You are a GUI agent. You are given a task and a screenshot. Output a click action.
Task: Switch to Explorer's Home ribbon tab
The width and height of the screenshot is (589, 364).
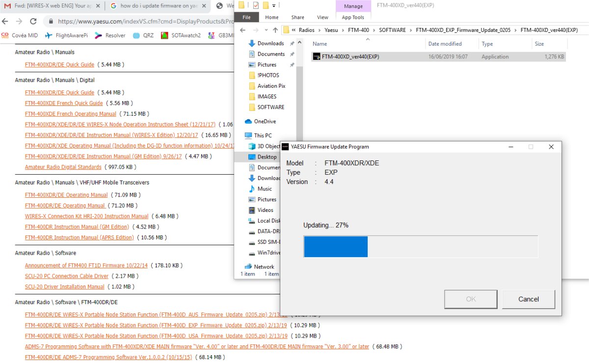coord(271,17)
